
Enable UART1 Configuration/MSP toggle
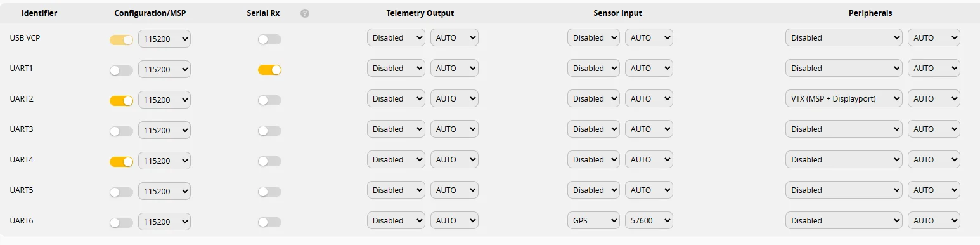pos(121,70)
